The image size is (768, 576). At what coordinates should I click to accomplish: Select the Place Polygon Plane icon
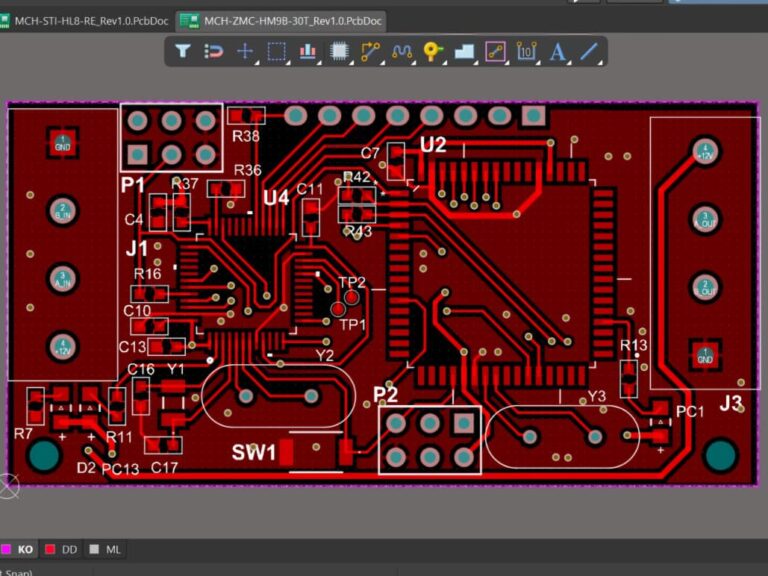click(464, 51)
